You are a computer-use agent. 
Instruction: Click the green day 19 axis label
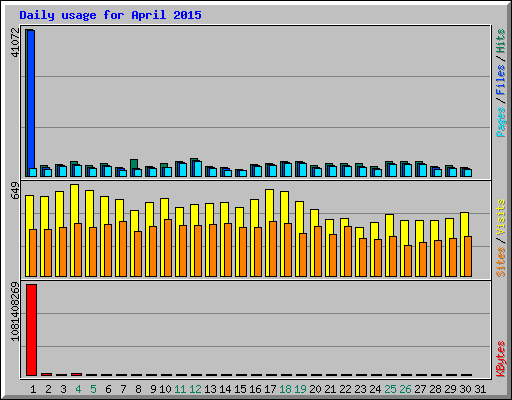[300, 389]
